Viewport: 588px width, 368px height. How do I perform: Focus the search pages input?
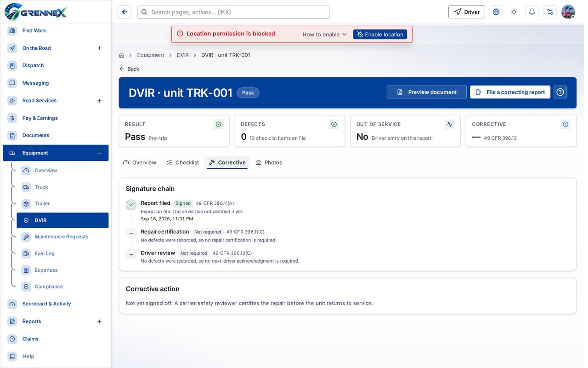click(233, 12)
